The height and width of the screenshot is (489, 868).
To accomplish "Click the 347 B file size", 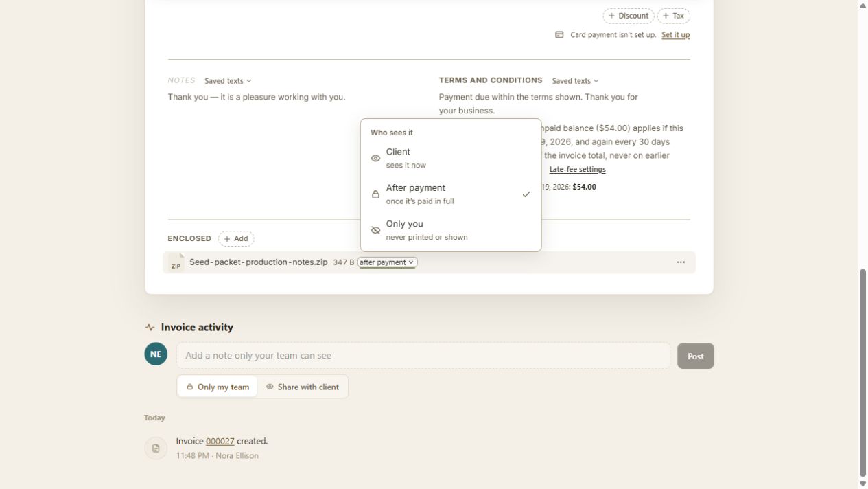I will pyautogui.click(x=344, y=262).
